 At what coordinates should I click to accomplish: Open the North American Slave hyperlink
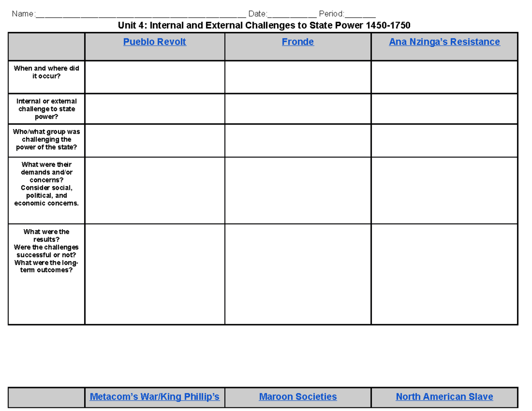tap(444, 396)
